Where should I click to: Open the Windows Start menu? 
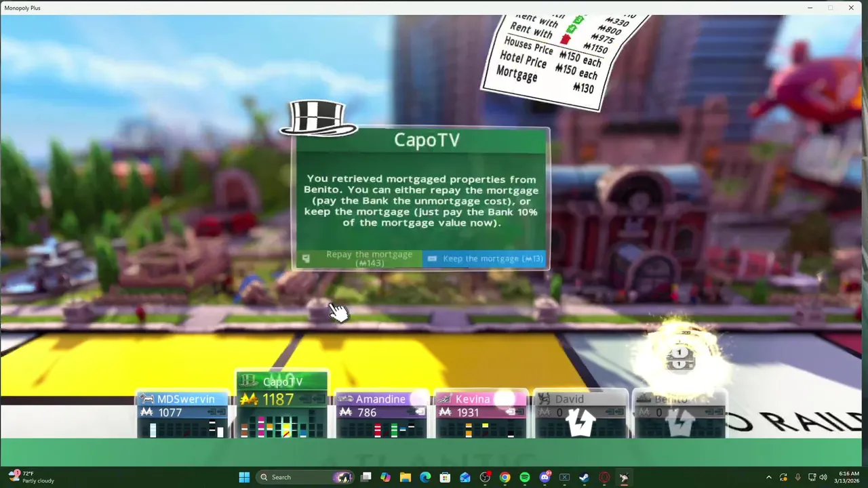pos(244,477)
